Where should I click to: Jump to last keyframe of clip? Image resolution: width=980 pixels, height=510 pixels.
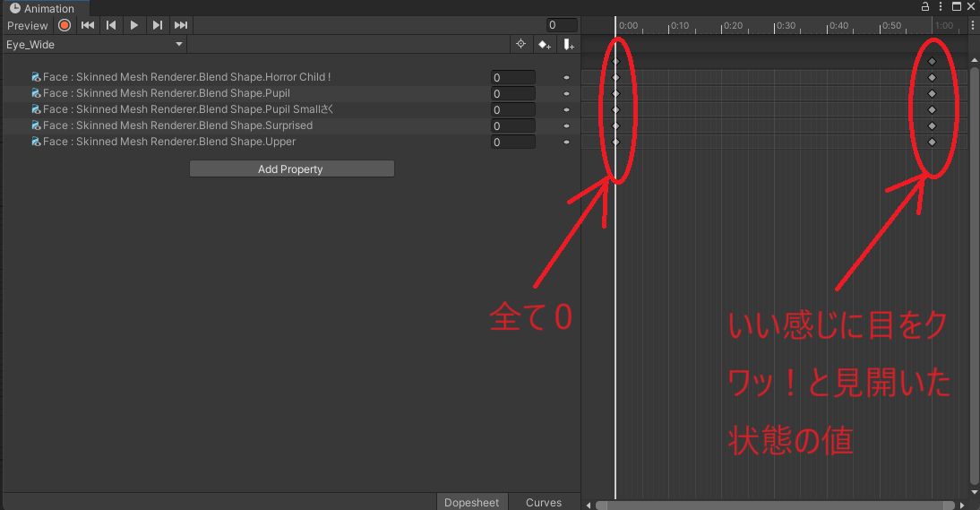(181, 26)
